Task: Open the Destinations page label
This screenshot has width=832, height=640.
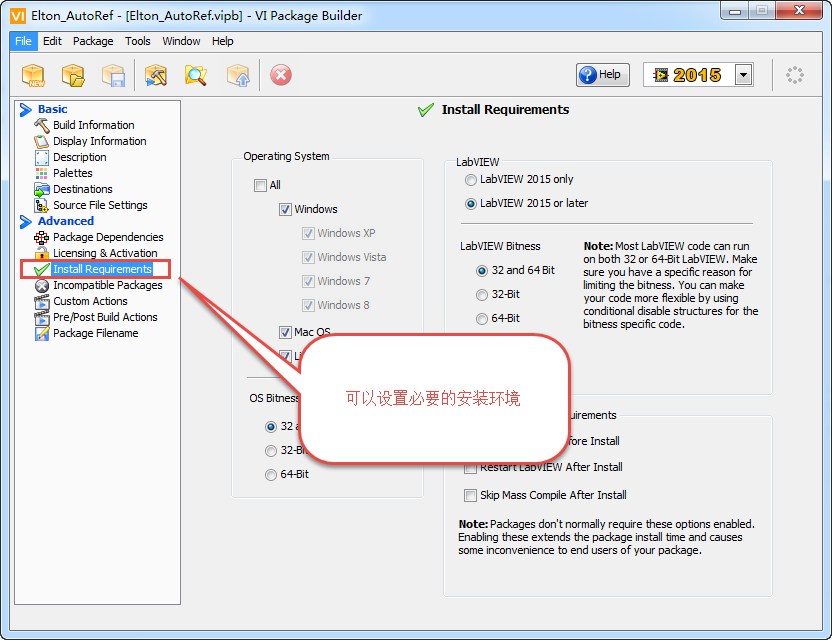Action: (x=83, y=189)
